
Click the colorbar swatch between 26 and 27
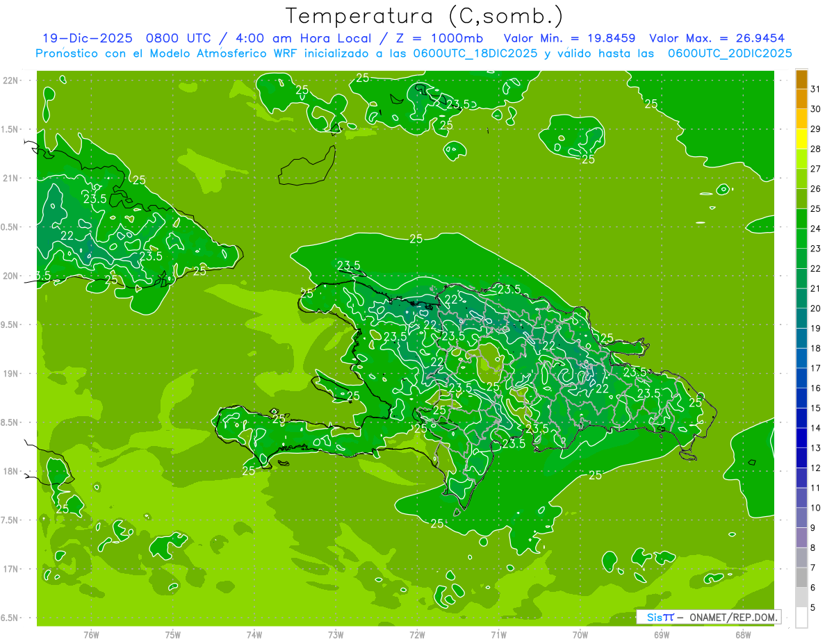(801, 179)
